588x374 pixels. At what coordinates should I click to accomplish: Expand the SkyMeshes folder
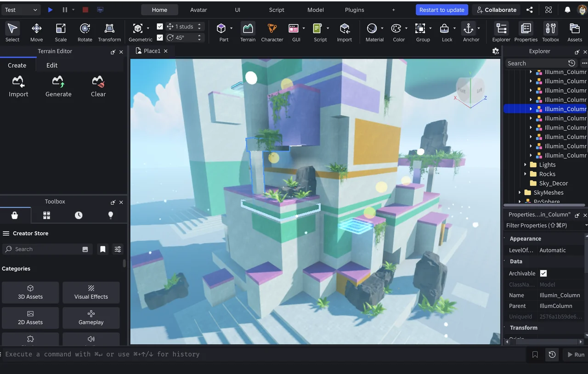(520, 193)
